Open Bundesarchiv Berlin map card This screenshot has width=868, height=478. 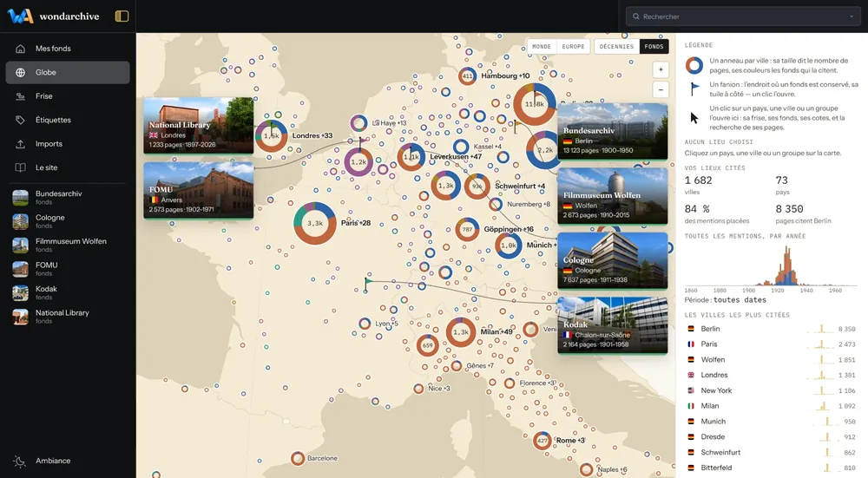(612, 132)
